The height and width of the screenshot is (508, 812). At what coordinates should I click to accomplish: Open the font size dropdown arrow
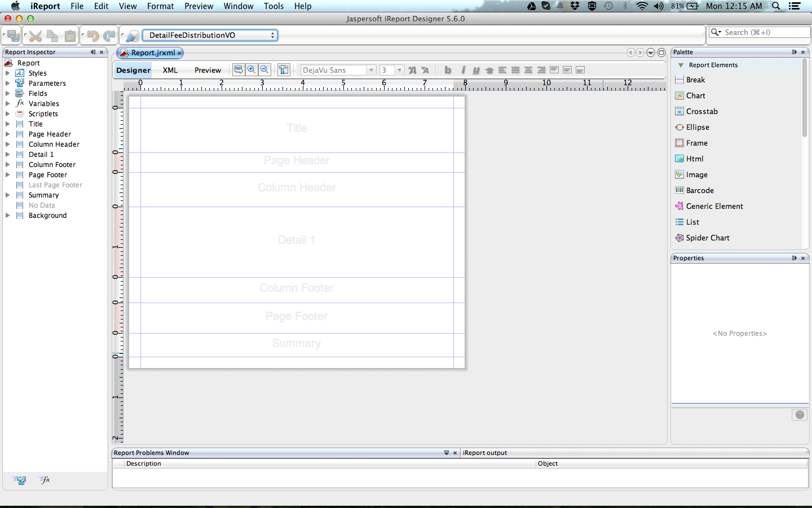tap(399, 70)
